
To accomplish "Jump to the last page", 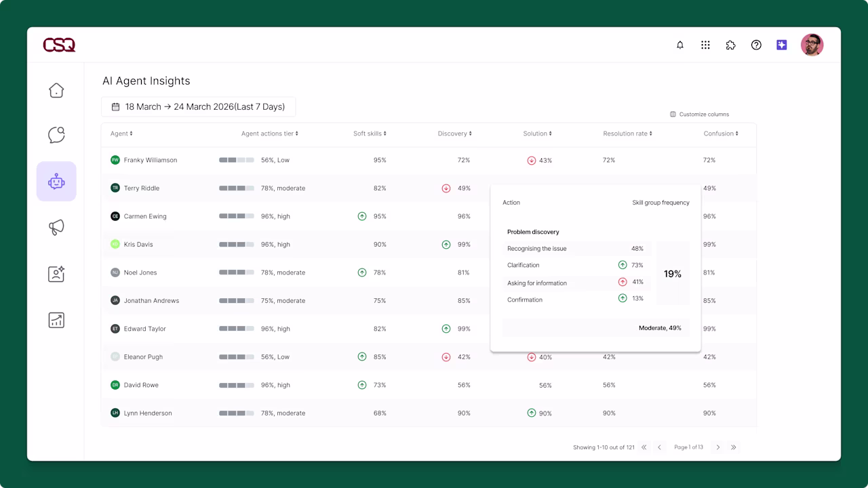I will (734, 447).
